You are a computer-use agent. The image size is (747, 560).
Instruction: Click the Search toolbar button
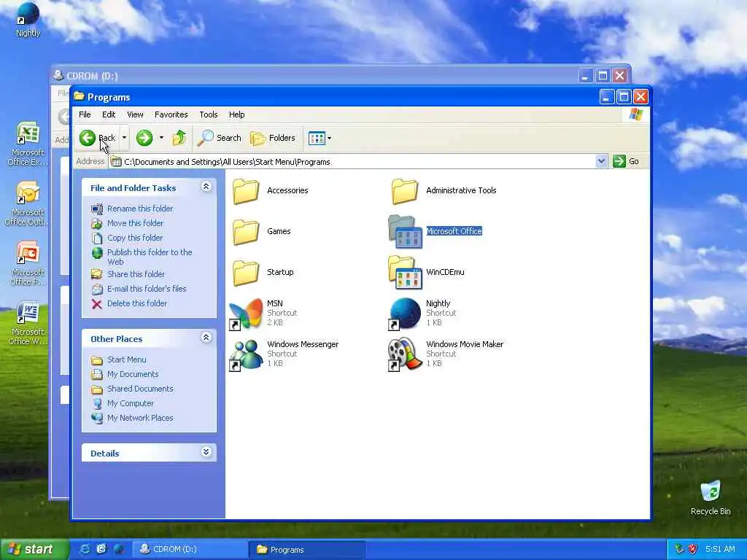click(219, 138)
